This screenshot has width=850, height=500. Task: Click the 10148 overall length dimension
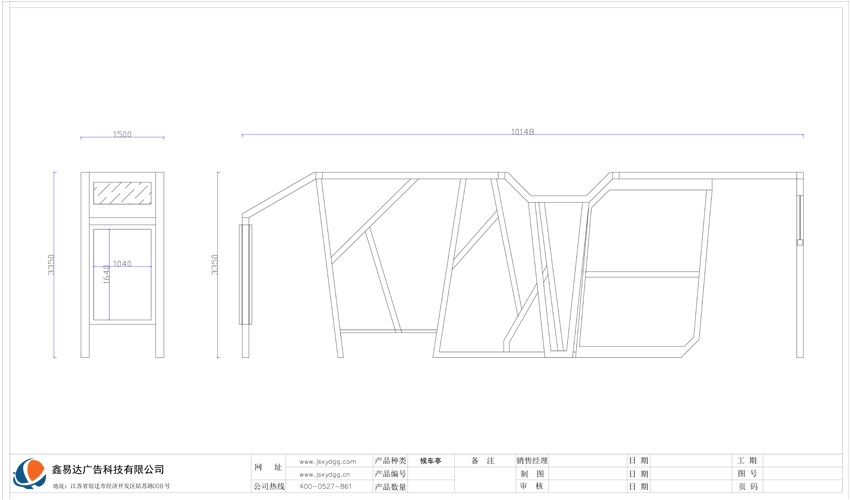click(523, 132)
